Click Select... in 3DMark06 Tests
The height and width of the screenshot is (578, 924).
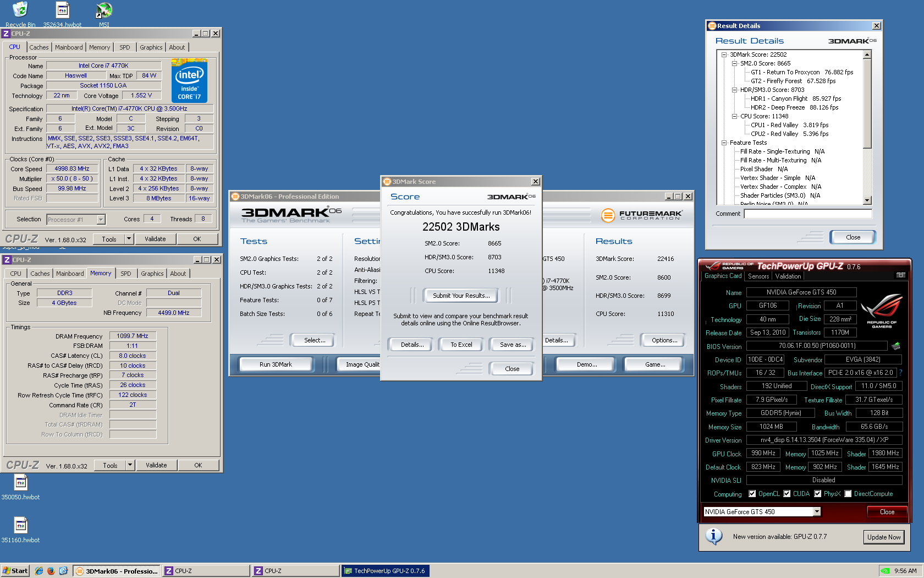point(315,340)
